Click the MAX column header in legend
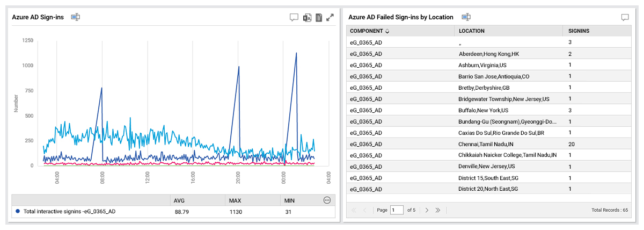The height and width of the screenshot is (230, 644). [235, 200]
